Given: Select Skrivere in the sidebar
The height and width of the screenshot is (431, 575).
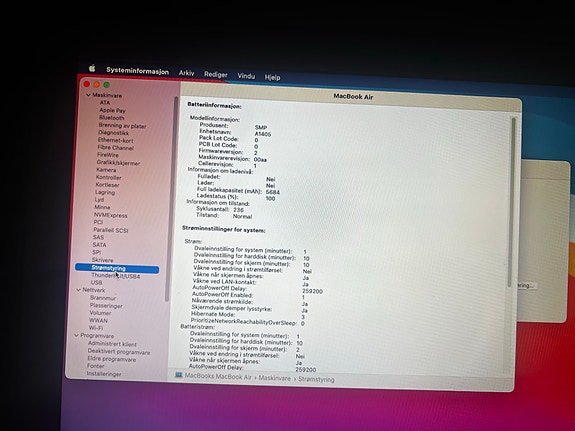Looking at the screenshot, I should [x=102, y=260].
